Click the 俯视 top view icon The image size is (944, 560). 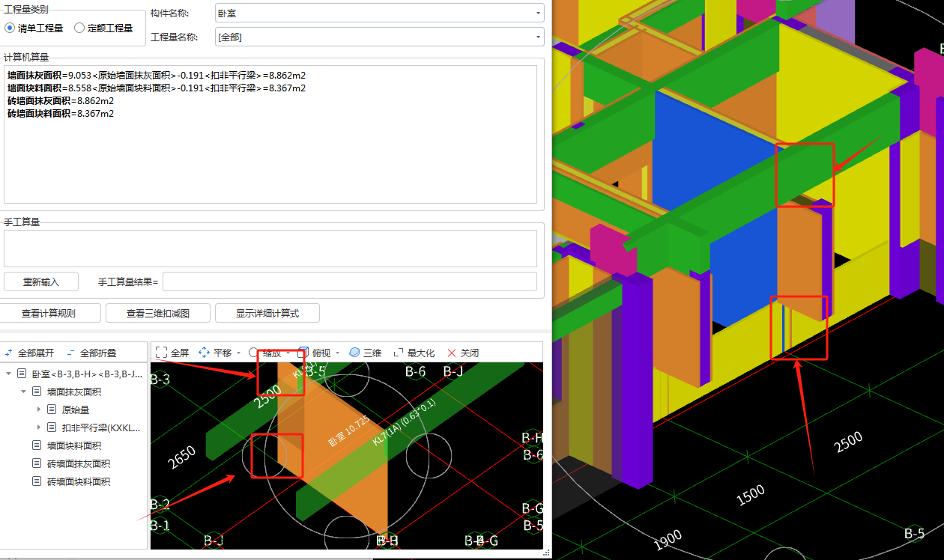point(303,353)
